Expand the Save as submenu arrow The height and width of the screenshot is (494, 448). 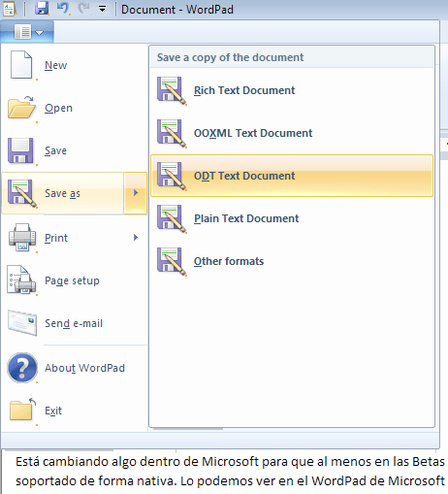(136, 193)
